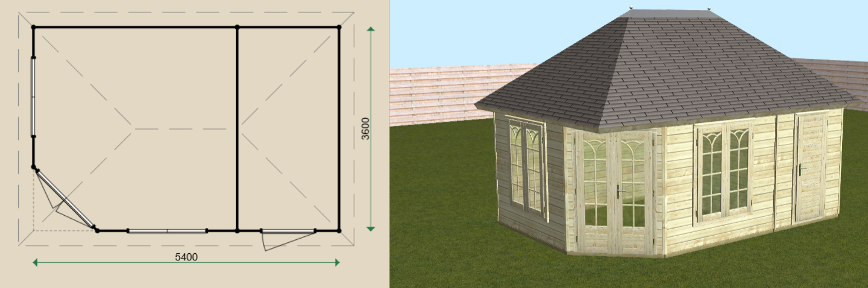Select the left wall window in floor plan
868x288 pixels.
coord(34,97)
